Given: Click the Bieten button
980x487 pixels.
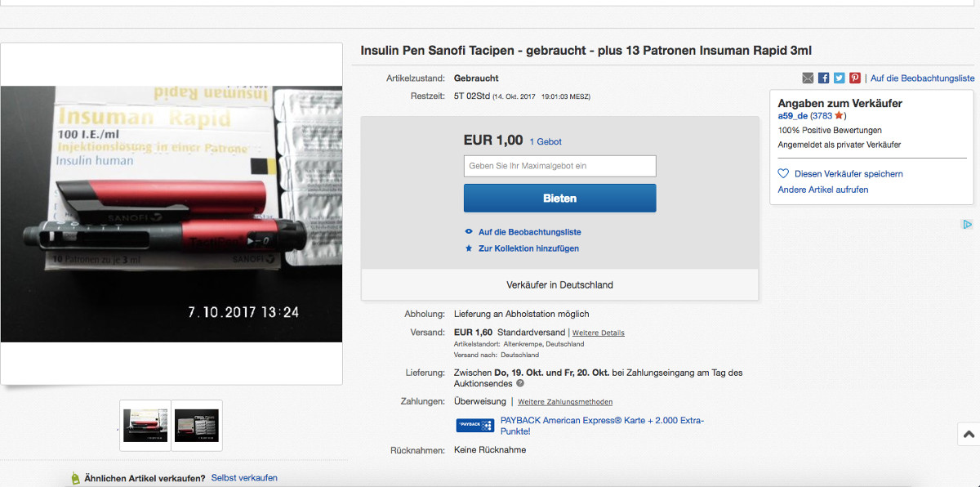Looking at the screenshot, I should click(559, 198).
